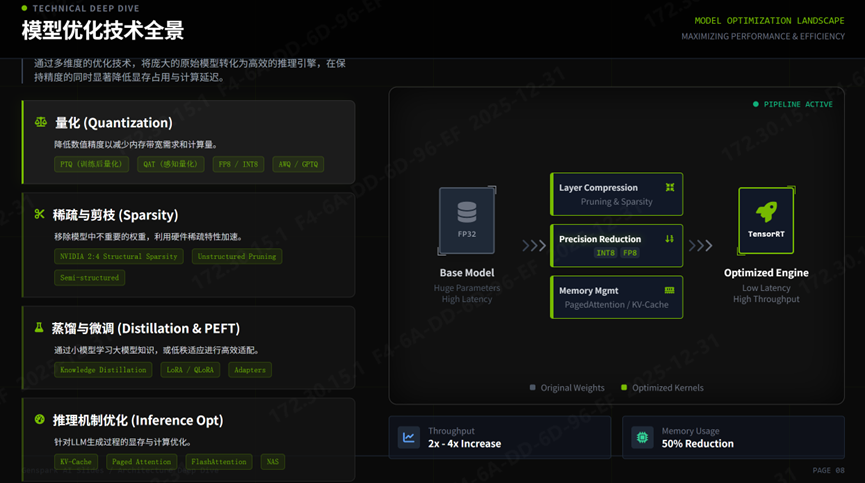Open the Memory Mgmt card
The image size is (865, 483).
point(617,297)
